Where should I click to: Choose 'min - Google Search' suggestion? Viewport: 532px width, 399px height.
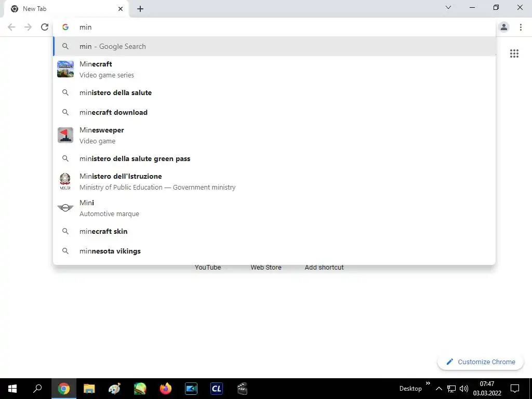274,46
